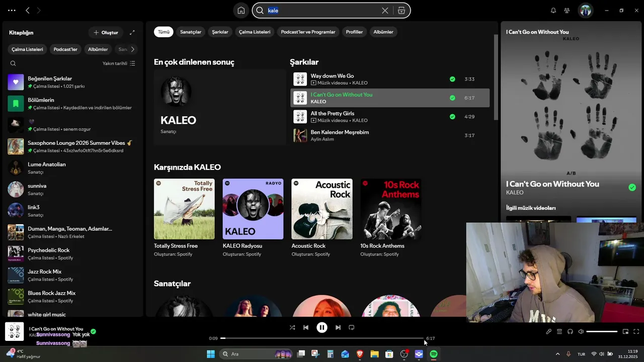This screenshot has width=644, height=362.
Task: Open Beğenilen Şarkılar playlist
Action: (73, 82)
